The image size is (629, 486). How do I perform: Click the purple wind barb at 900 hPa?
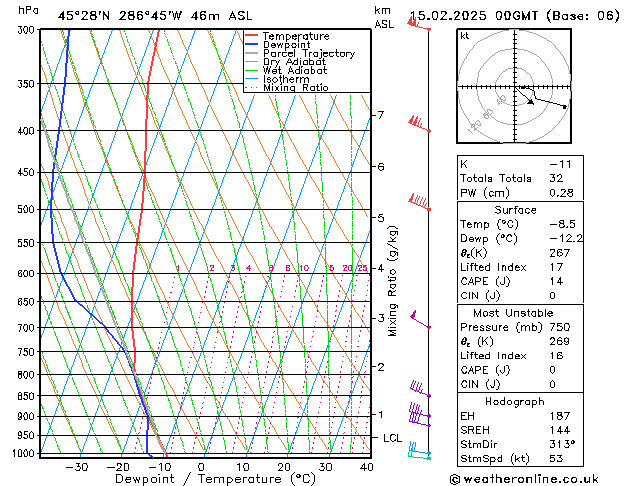(420, 411)
